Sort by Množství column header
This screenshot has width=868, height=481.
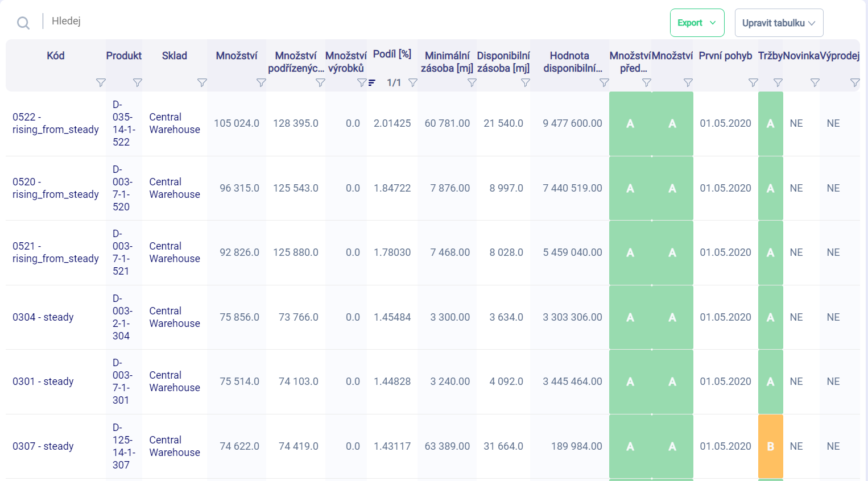[236, 56]
